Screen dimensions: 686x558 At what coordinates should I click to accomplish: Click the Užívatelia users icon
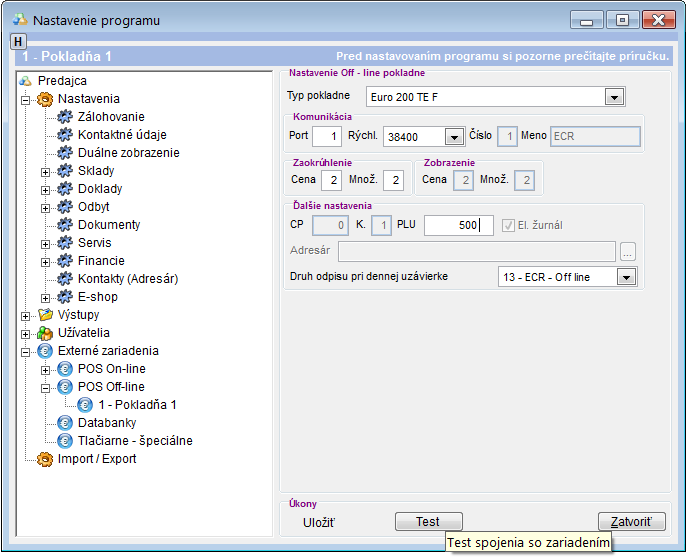[44, 333]
